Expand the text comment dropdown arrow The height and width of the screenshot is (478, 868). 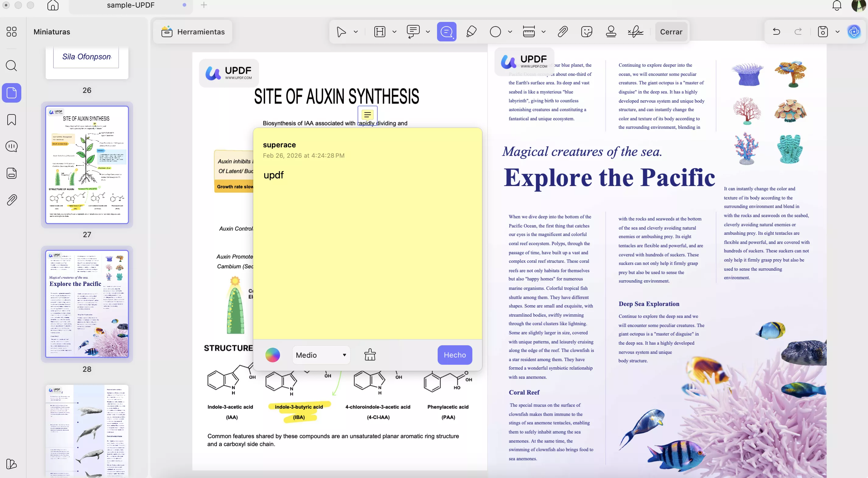coord(428,32)
